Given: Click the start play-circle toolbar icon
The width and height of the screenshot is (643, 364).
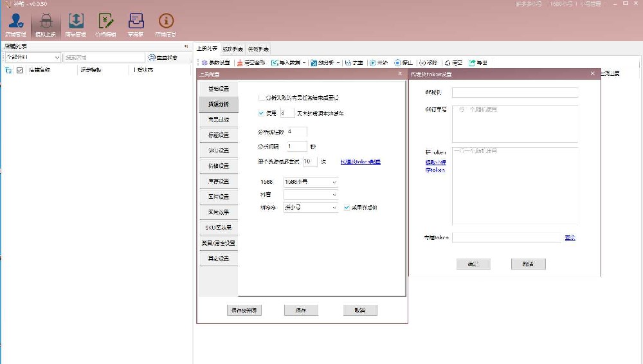Looking at the screenshot, I should [373, 63].
